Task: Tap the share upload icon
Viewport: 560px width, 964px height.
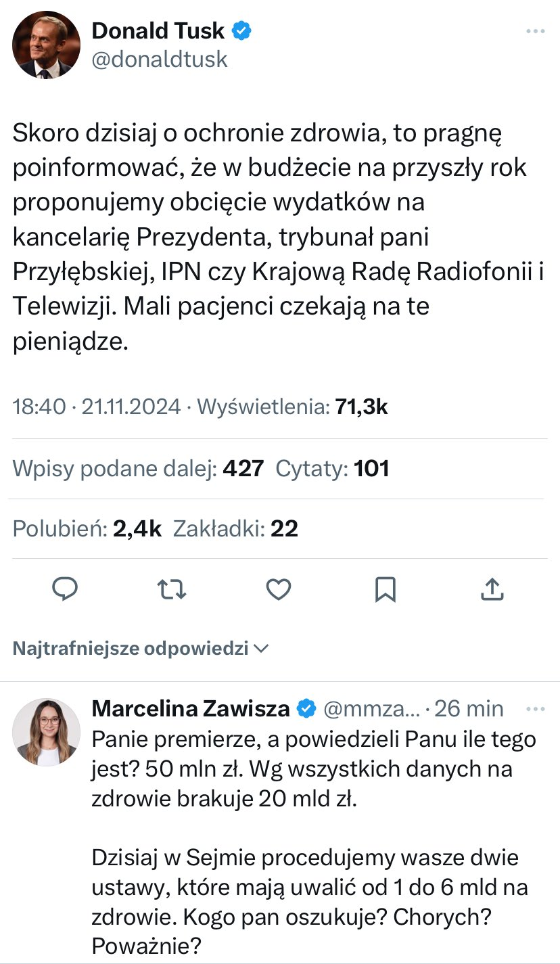Action: (492, 590)
